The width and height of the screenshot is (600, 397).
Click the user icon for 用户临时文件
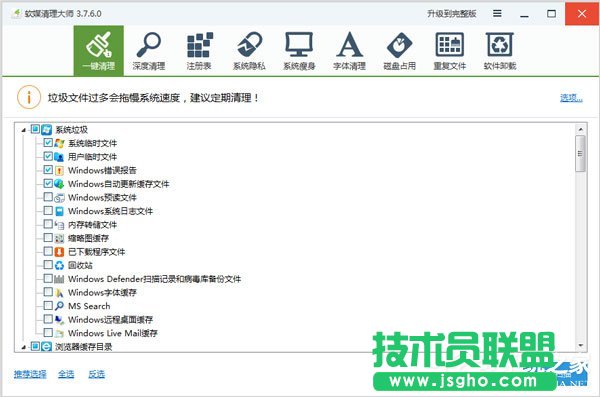pos(59,157)
